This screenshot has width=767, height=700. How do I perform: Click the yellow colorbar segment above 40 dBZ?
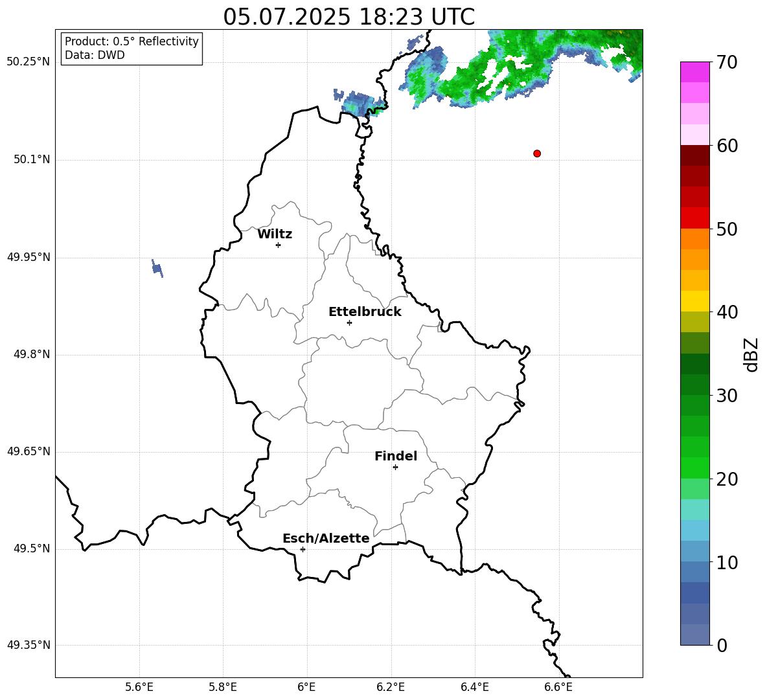pos(694,302)
